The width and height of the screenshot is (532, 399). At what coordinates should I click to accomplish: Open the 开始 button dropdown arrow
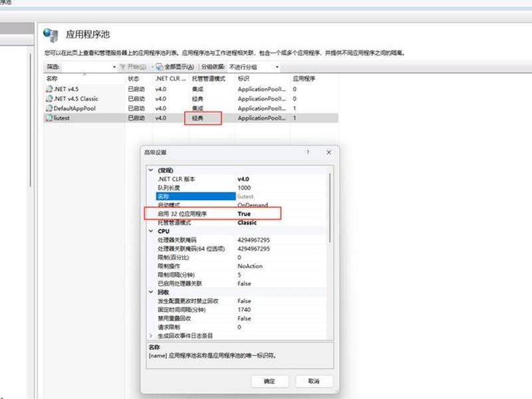[152, 67]
